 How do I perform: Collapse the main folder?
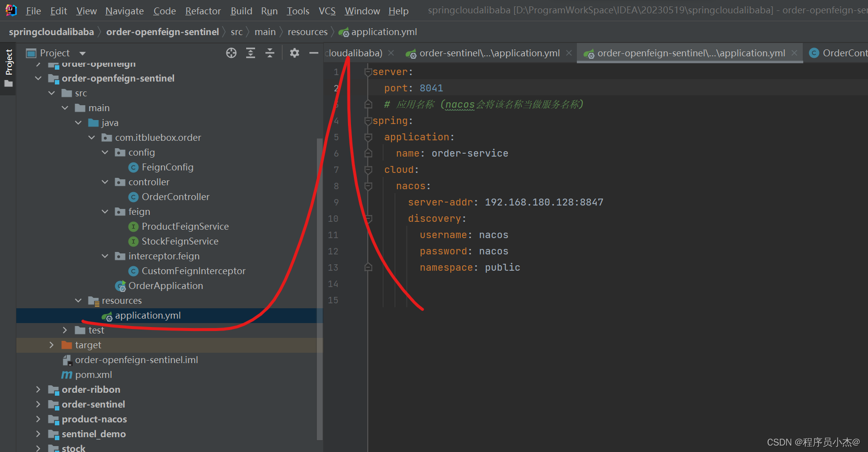pyautogui.click(x=65, y=108)
